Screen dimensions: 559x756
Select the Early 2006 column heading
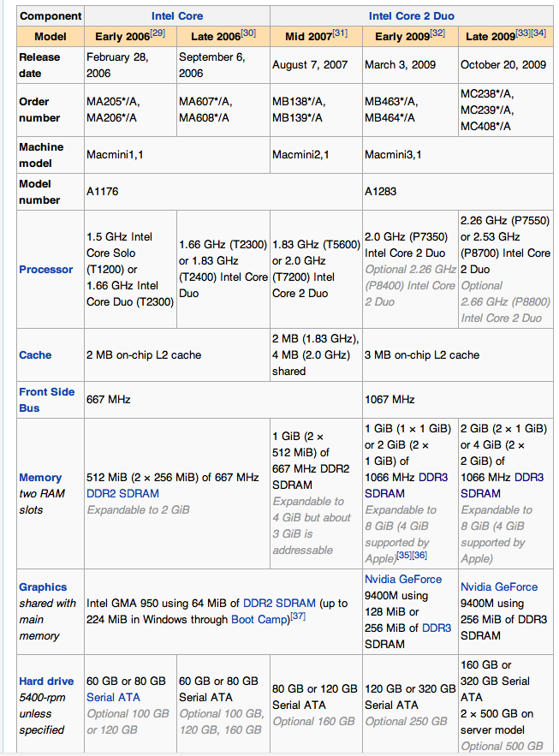131,37
